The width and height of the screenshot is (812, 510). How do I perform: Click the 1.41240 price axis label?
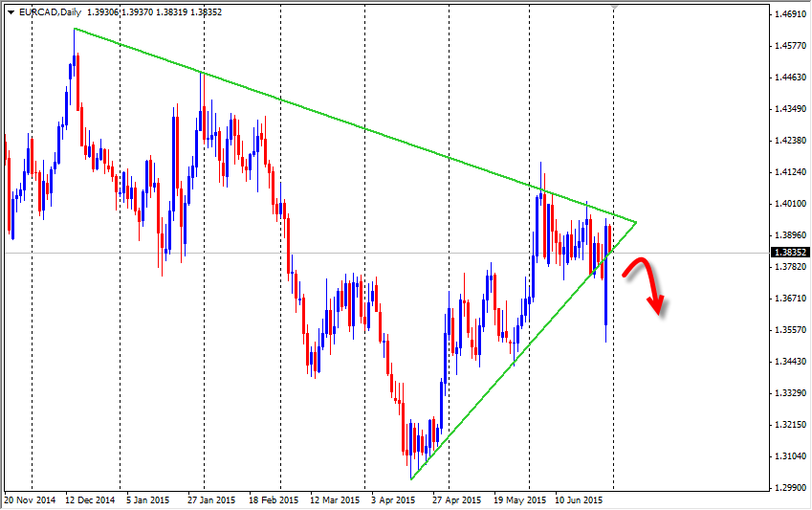click(x=790, y=172)
